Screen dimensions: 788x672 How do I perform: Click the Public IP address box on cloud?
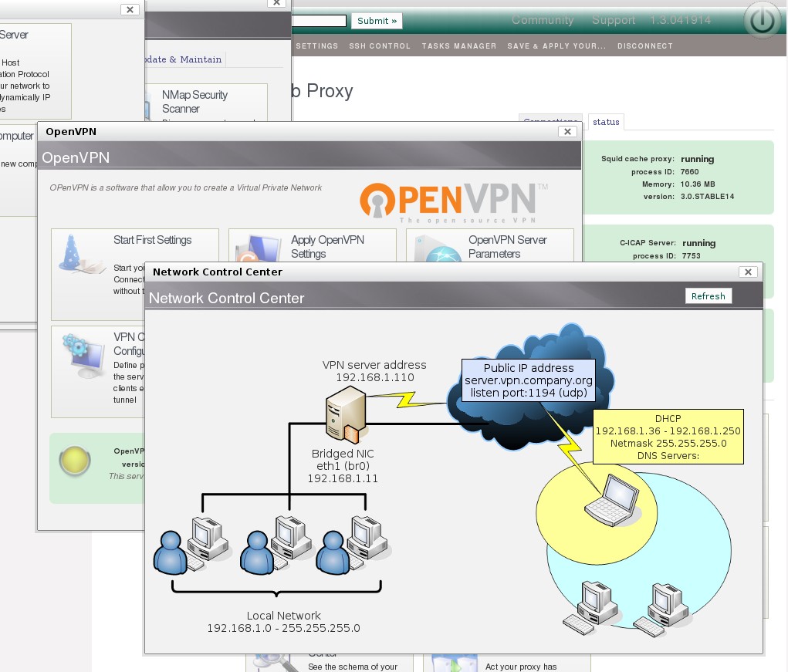click(x=528, y=380)
